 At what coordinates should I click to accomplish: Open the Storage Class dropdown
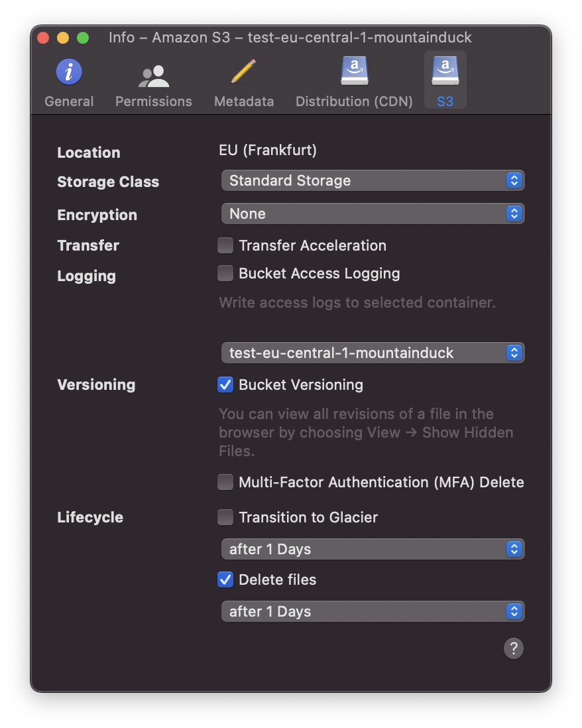(373, 180)
